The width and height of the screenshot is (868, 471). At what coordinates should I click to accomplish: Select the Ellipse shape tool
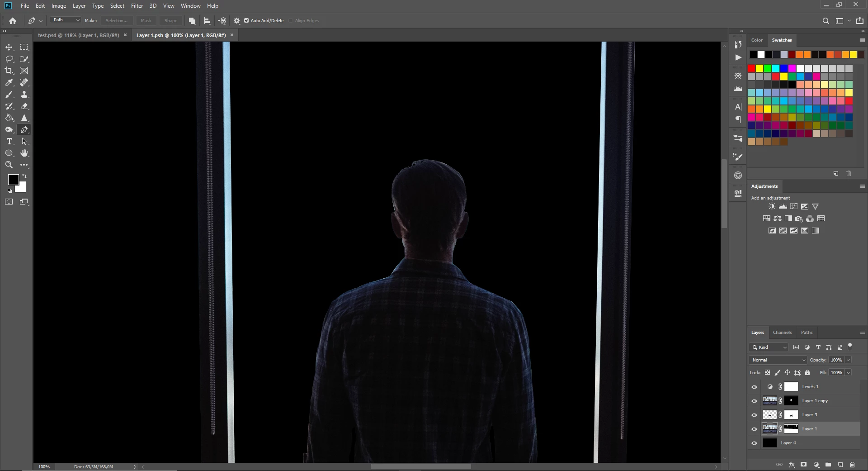pyautogui.click(x=9, y=153)
